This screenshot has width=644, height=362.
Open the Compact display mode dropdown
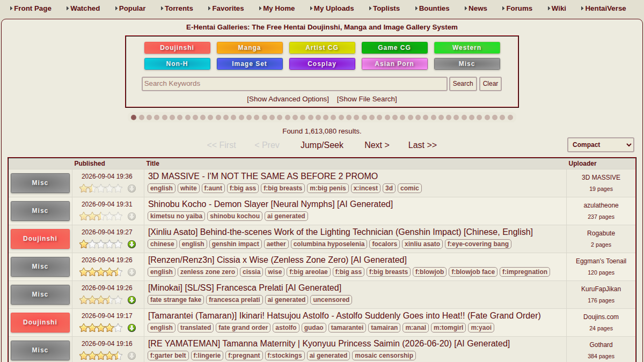coord(601,145)
